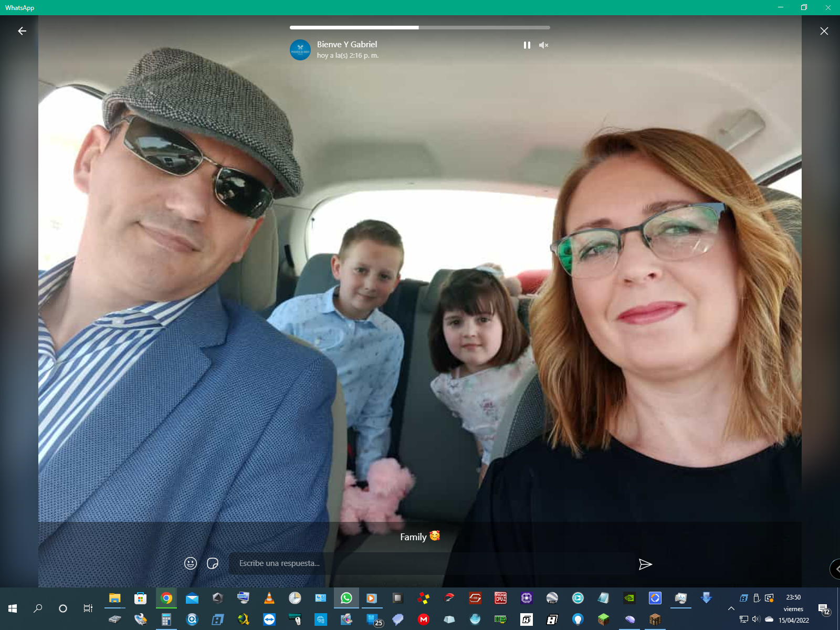Click the reply text field
840x630 pixels.
pyautogui.click(x=430, y=563)
